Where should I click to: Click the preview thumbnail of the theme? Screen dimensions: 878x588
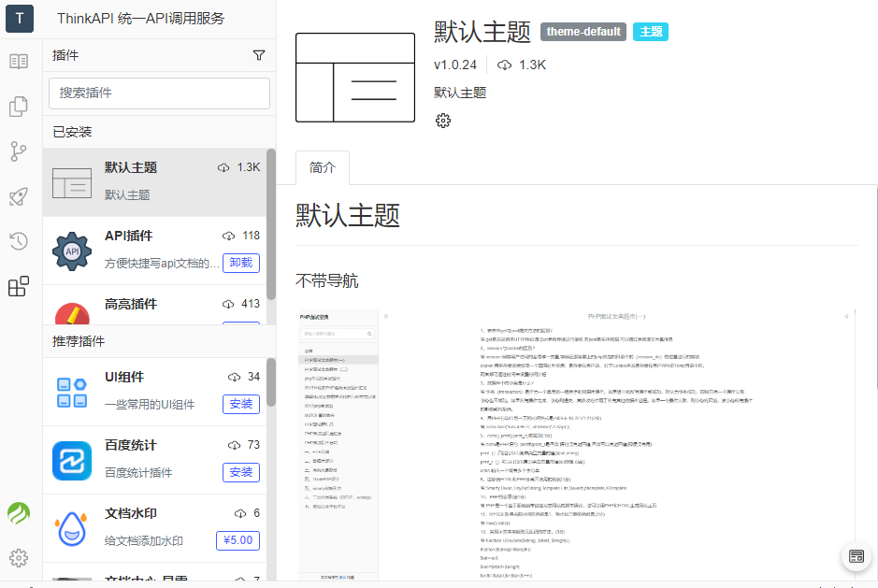(x=355, y=76)
